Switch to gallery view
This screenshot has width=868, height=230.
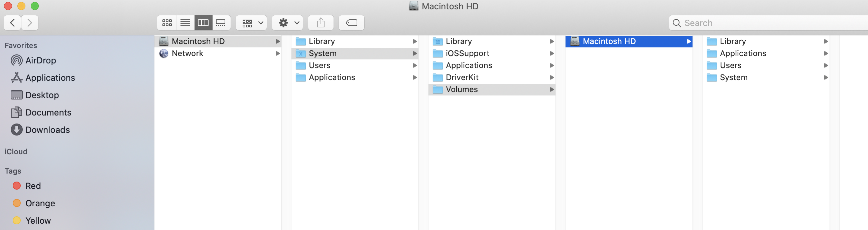(221, 23)
